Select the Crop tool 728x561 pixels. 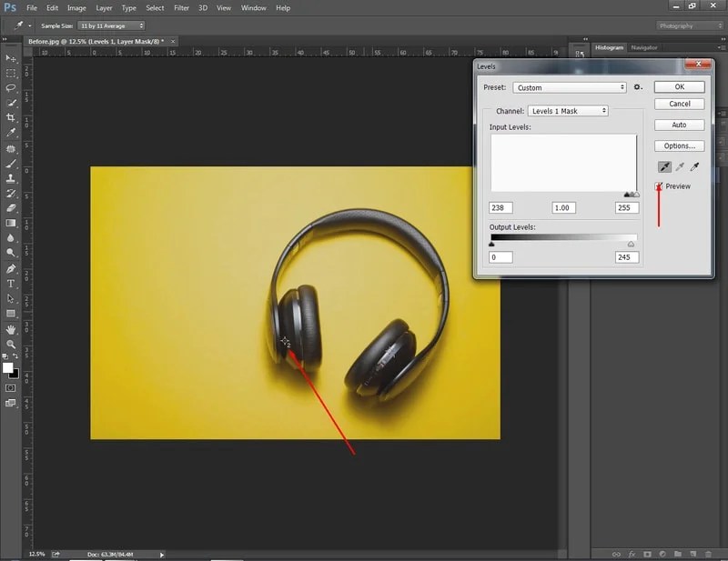pyautogui.click(x=10, y=118)
